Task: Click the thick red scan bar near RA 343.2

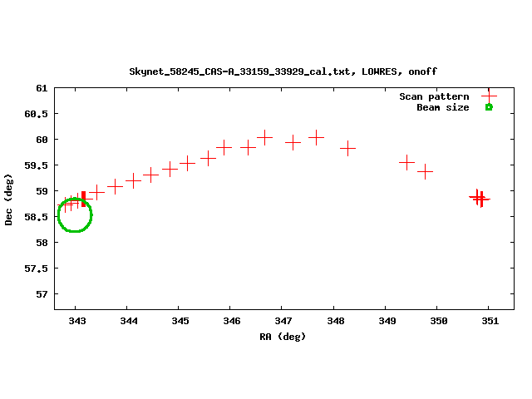Action: (x=83, y=199)
